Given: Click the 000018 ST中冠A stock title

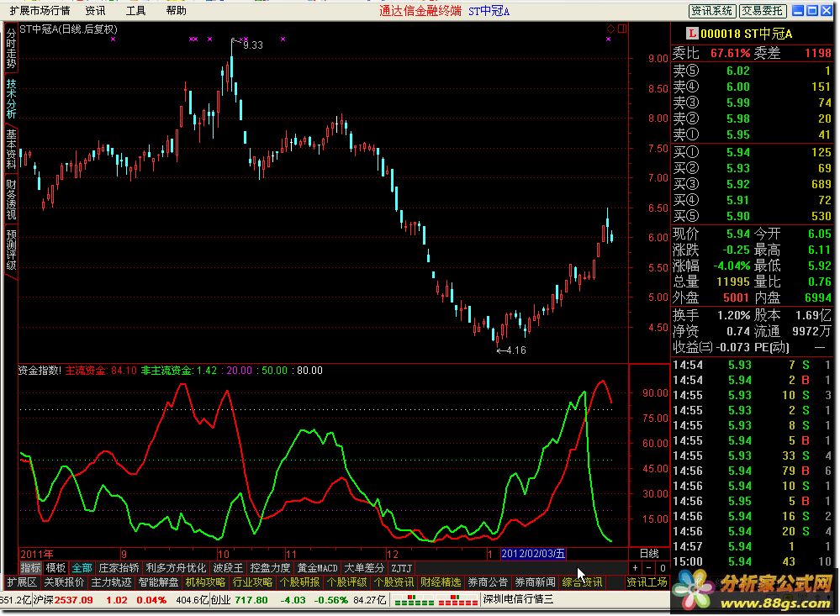Looking at the screenshot, I should [x=747, y=34].
